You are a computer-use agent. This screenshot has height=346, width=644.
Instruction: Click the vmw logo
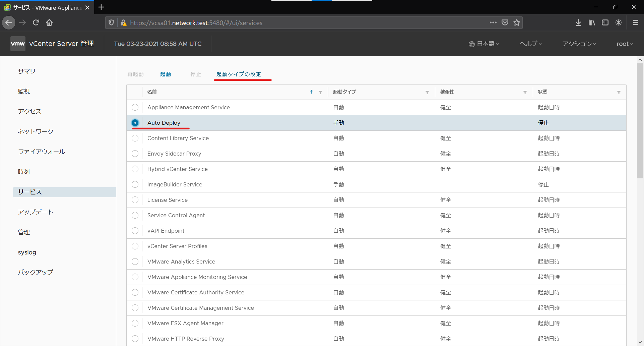18,44
